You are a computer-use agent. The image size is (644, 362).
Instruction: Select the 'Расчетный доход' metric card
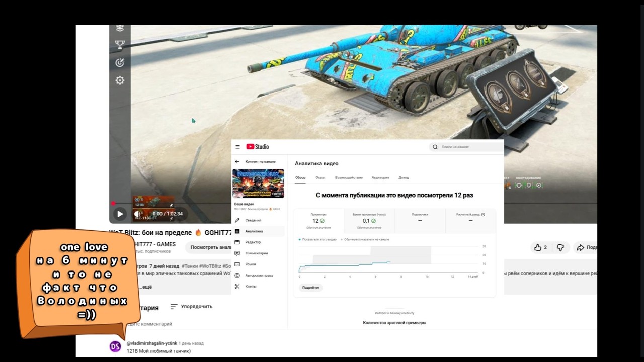tap(470, 221)
